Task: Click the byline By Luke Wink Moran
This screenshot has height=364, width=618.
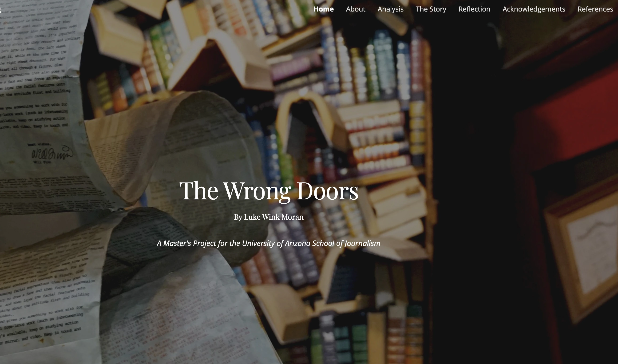Action: [x=269, y=217]
